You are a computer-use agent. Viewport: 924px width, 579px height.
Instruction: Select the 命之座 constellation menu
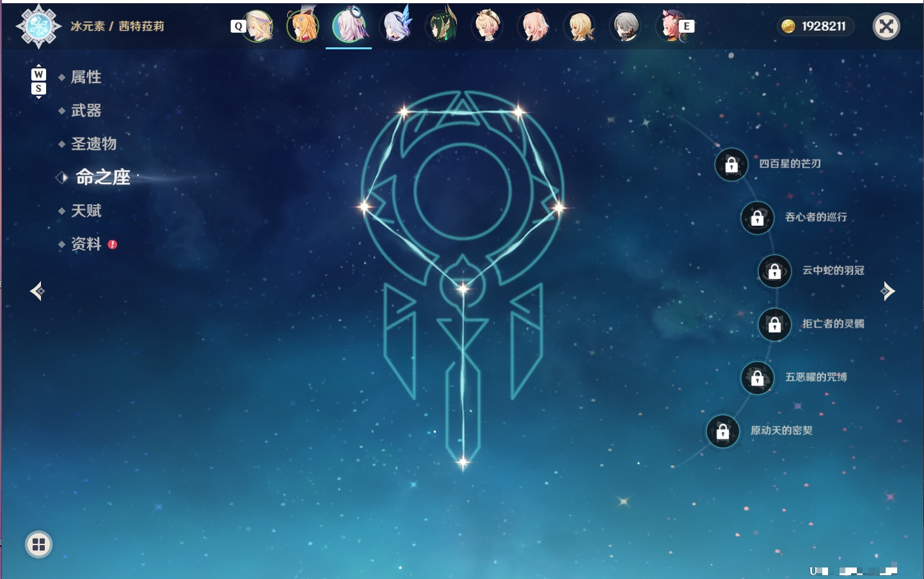pyautogui.click(x=102, y=177)
